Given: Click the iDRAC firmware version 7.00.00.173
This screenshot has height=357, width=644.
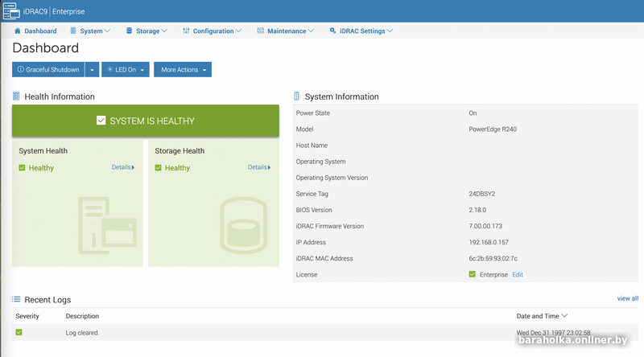Looking at the screenshot, I should 485,226.
